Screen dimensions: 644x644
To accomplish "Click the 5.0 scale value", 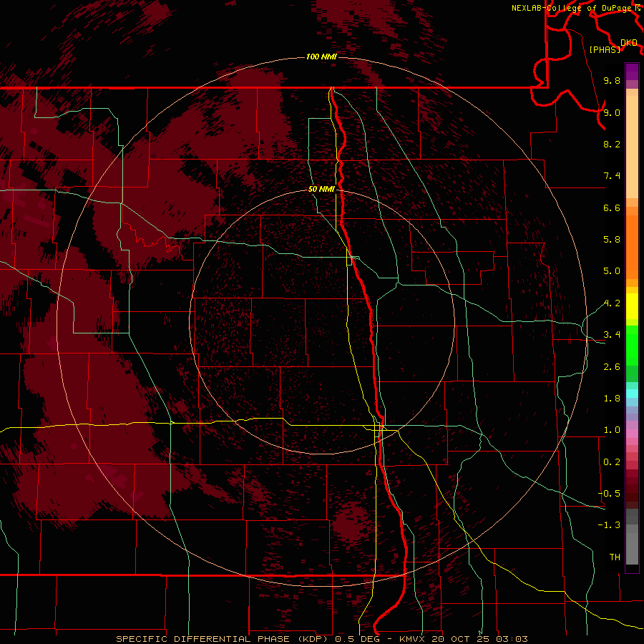I will point(612,271).
